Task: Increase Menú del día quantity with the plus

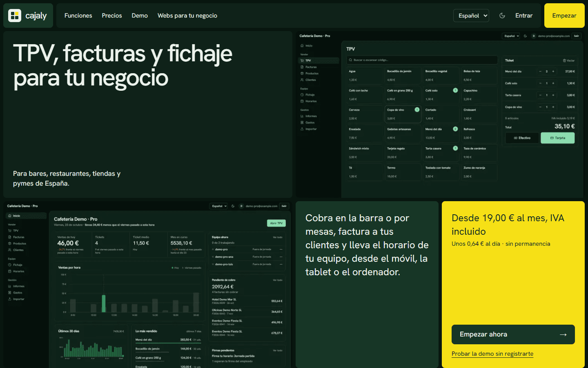Action: 553,72
